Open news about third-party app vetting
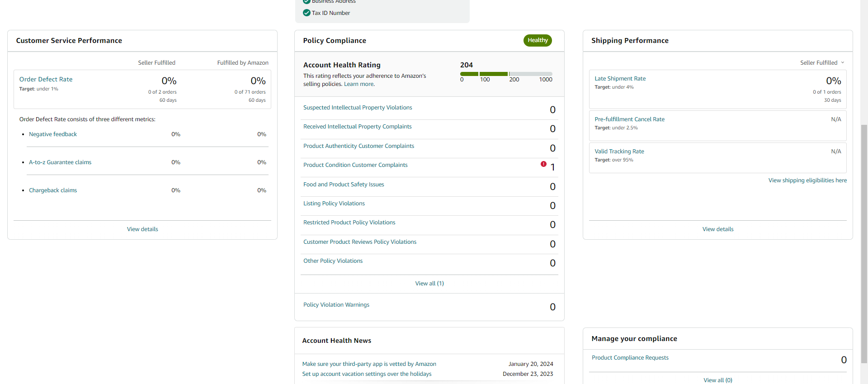Screen dimensions: 868x384 pos(369,364)
